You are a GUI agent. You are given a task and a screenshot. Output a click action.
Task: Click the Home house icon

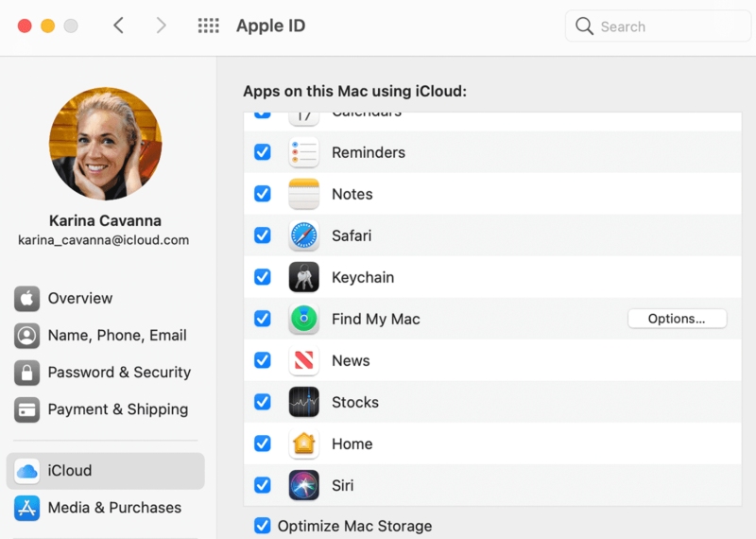coord(303,443)
